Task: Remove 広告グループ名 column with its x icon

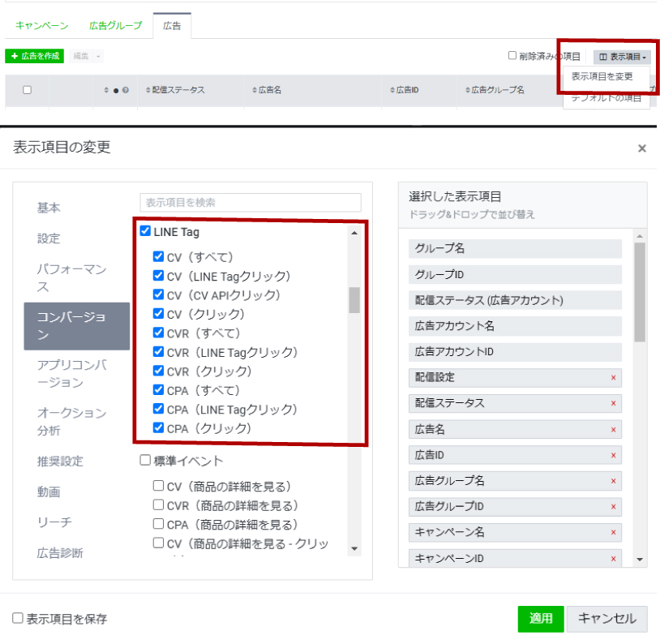Action: click(615, 480)
